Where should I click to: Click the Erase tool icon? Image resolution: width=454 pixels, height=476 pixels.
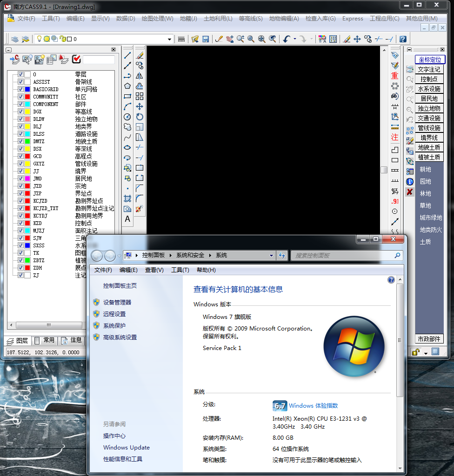coord(140,55)
